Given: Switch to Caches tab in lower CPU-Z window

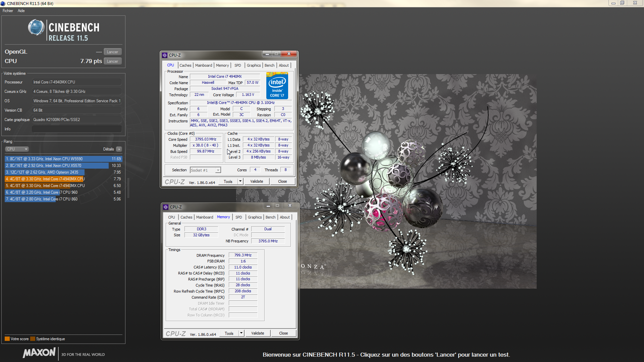Looking at the screenshot, I should pos(186,217).
